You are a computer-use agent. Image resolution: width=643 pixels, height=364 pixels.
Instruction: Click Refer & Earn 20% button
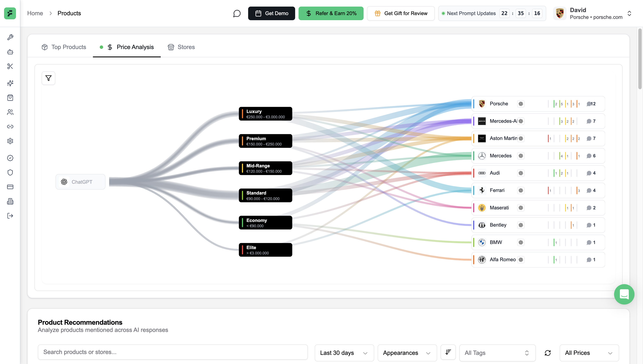pyautogui.click(x=331, y=14)
